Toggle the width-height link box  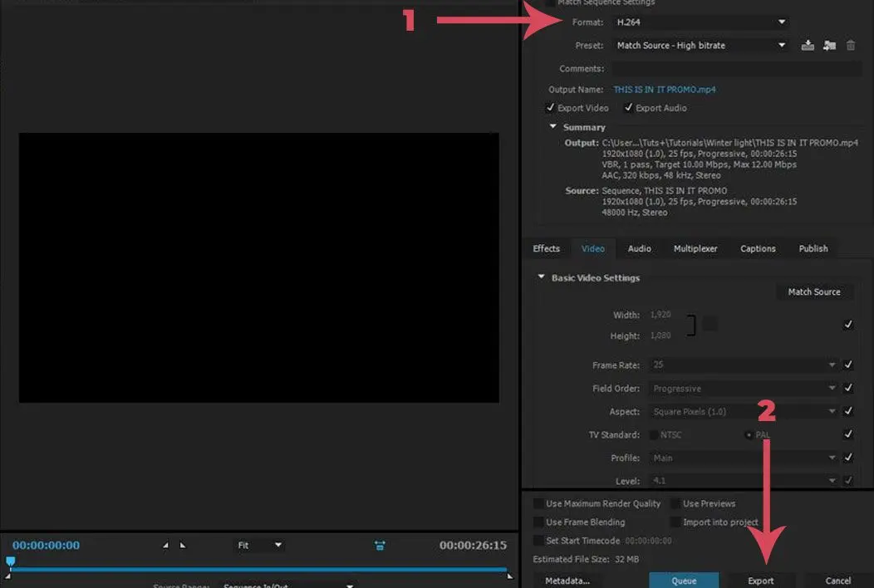pos(710,324)
